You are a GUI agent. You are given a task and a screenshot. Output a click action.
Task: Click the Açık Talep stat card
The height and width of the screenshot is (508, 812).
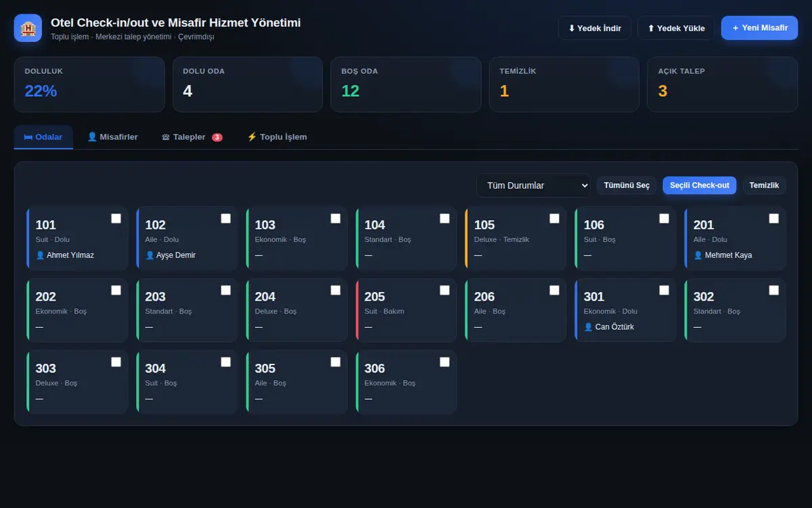click(x=723, y=84)
